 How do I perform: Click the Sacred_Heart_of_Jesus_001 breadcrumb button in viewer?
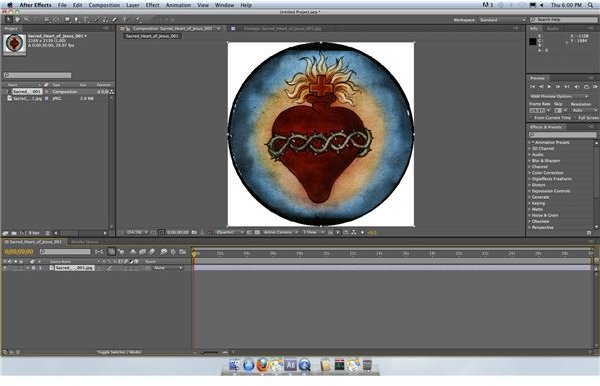point(152,36)
